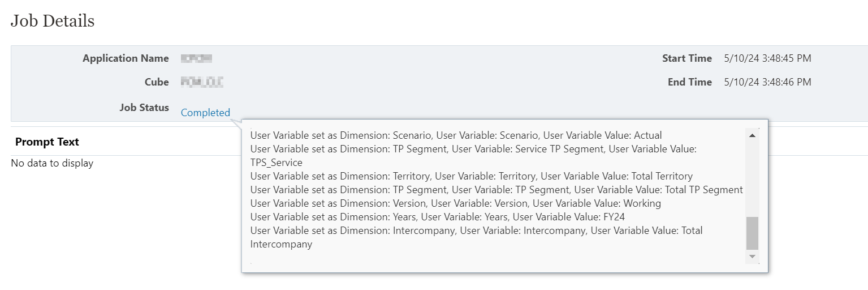Click the blurred Cube value
This screenshot has width=868, height=290.
coord(202,83)
